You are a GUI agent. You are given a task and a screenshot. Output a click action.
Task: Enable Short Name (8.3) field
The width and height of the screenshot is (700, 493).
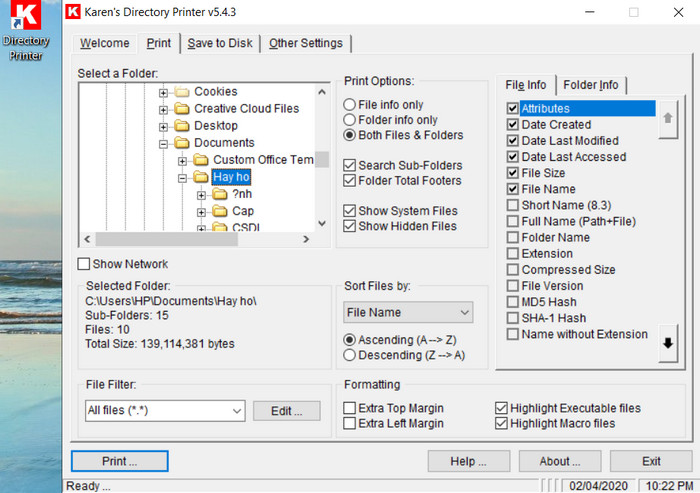[x=512, y=205]
